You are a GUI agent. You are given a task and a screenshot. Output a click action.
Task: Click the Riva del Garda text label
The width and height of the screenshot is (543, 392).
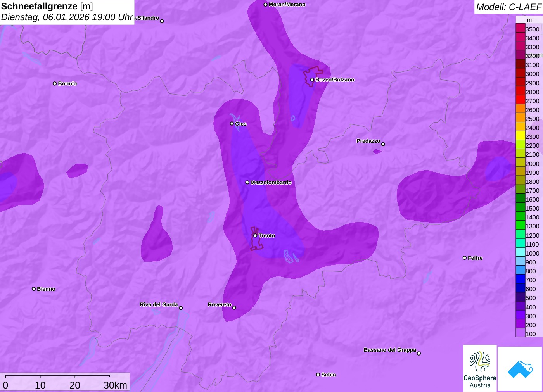point(159,304)
